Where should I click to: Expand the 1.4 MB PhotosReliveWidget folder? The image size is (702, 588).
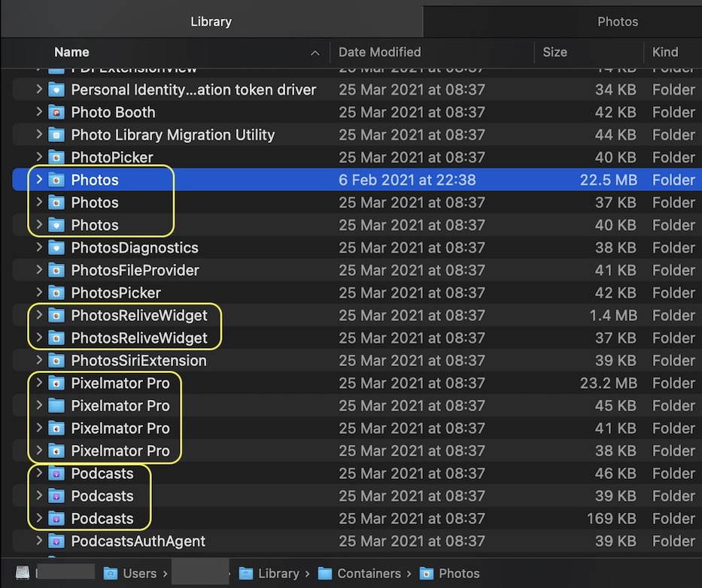tap(39, 314)
